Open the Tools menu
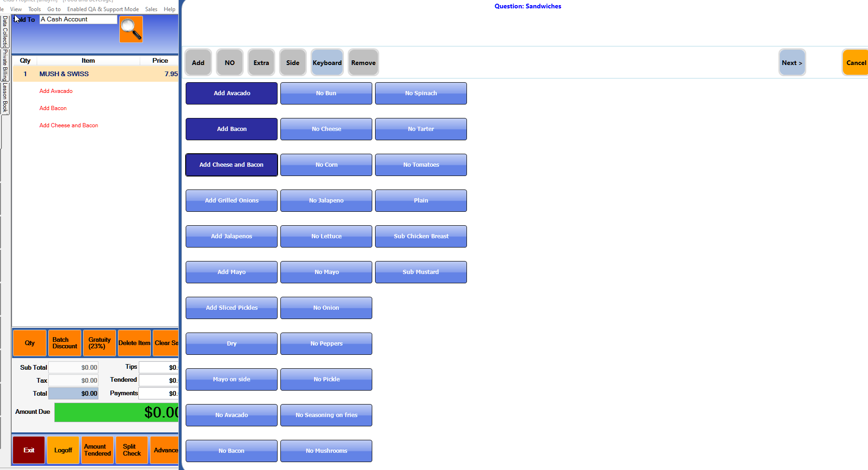This screenshot has width=868, height=470. click(34, 9)
